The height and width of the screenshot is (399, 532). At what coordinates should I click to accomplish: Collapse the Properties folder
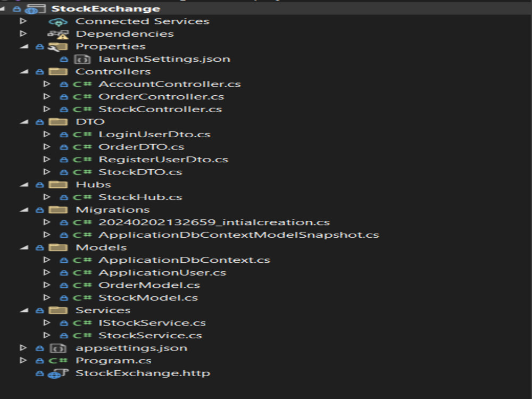coord(24,46)
